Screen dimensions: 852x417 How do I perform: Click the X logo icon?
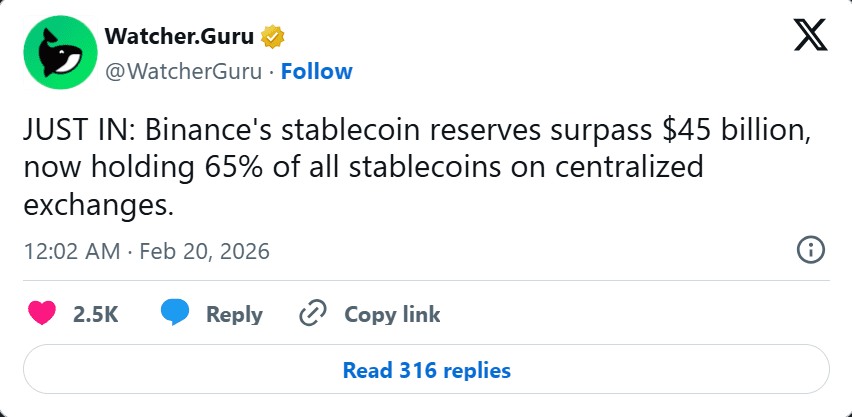coord(808,37)
